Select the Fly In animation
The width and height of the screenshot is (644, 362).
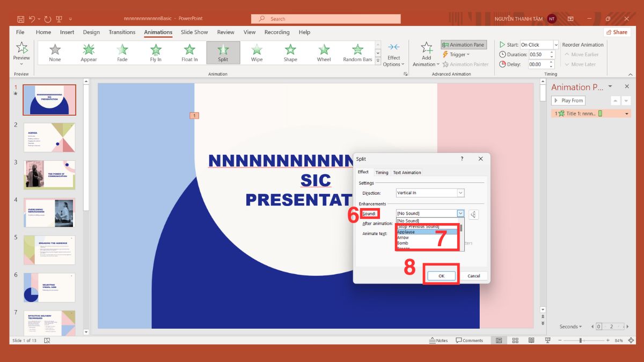[156, 52]
